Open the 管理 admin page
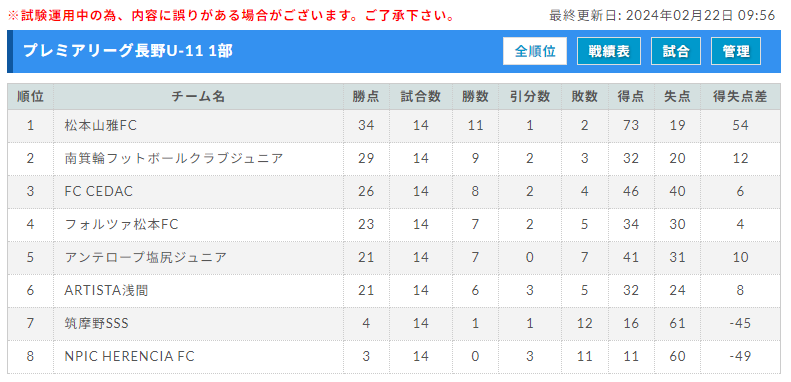Image resolution: width=791 pixels, height=382 pixels. (736, 51)
